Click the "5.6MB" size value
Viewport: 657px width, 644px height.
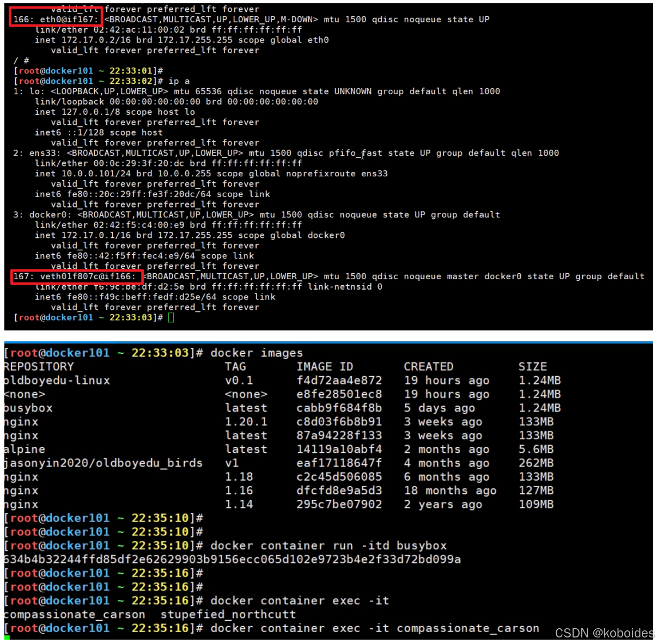(536, 450)
